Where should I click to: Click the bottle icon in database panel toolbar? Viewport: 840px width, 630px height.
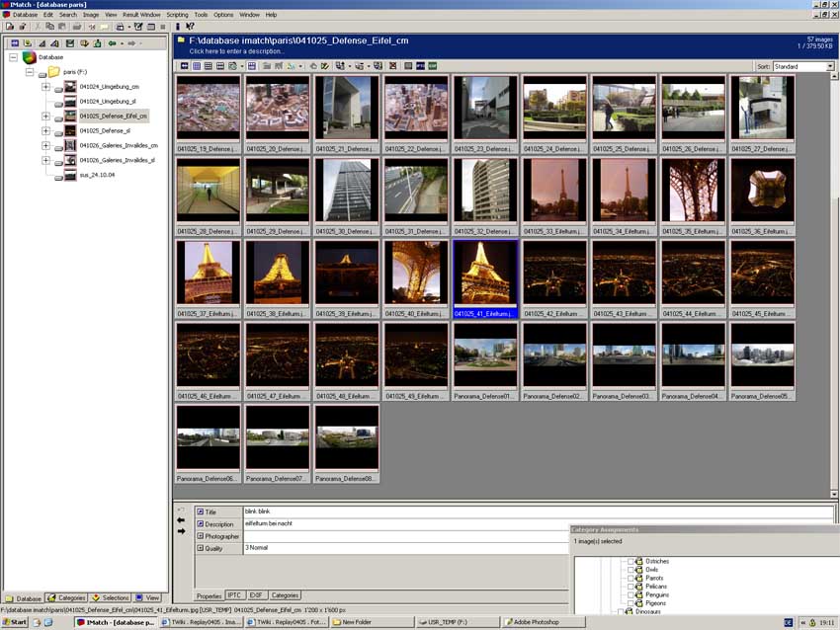tap(97, 43)
